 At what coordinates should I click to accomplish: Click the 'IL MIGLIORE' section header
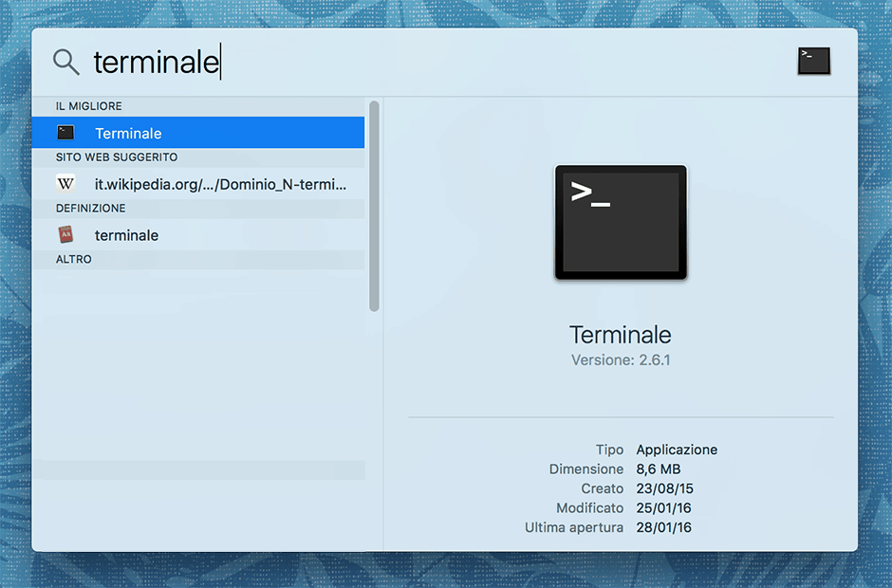[89, 106]
